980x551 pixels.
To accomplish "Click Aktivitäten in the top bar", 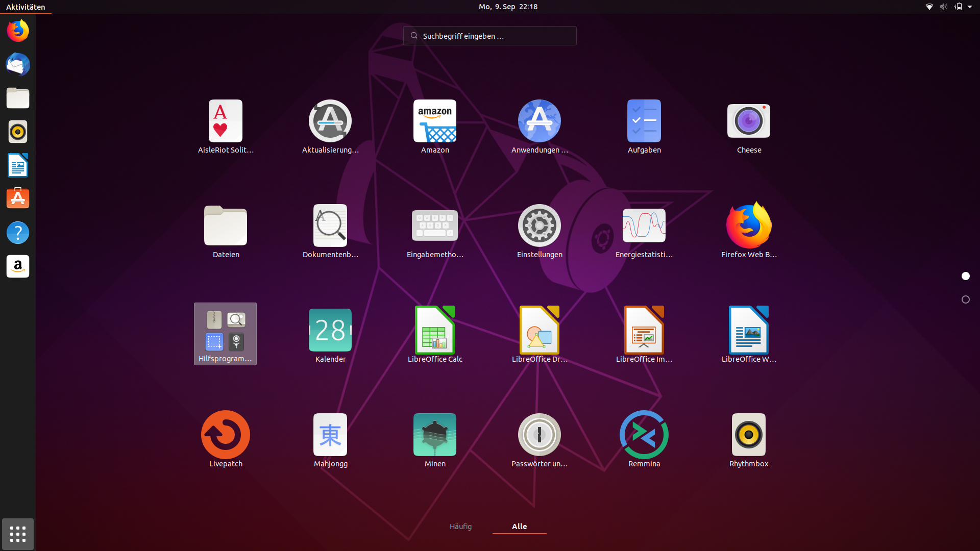I will [26, 7].
